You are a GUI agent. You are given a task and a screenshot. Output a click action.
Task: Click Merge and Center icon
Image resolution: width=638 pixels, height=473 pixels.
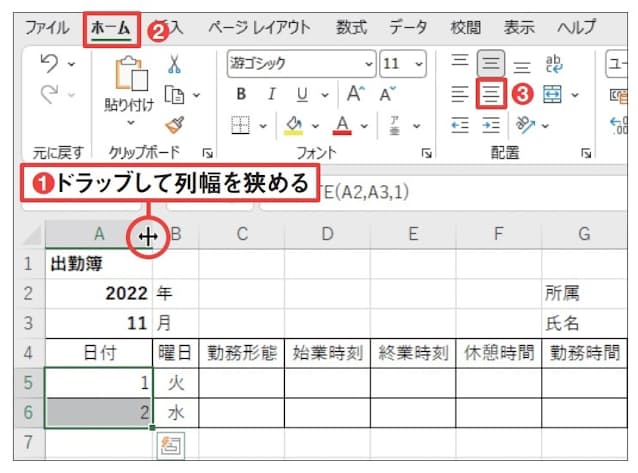[552, 94]
